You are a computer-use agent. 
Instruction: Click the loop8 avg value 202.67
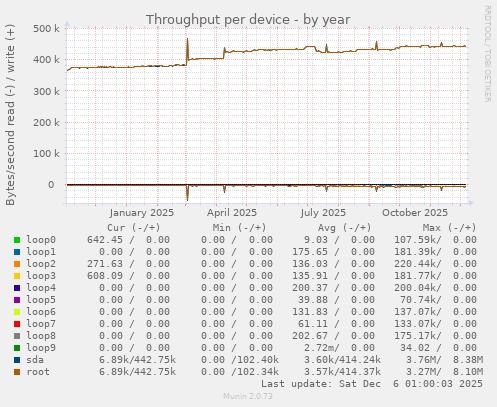point(310,336)
